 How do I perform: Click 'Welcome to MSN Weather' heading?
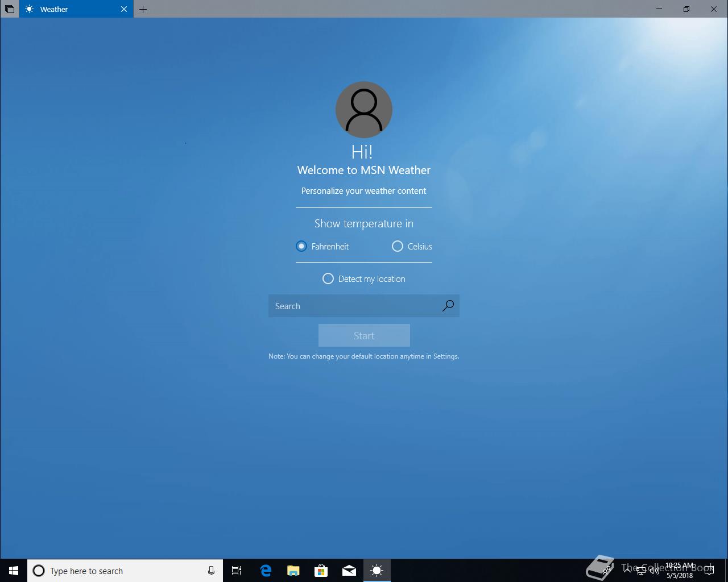(364, 170)
